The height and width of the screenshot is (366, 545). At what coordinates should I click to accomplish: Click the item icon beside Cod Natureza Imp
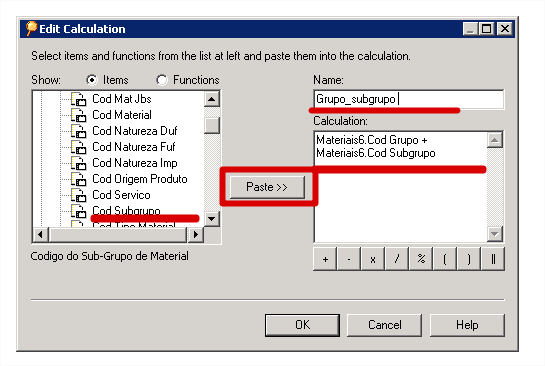tap(79, 163)
